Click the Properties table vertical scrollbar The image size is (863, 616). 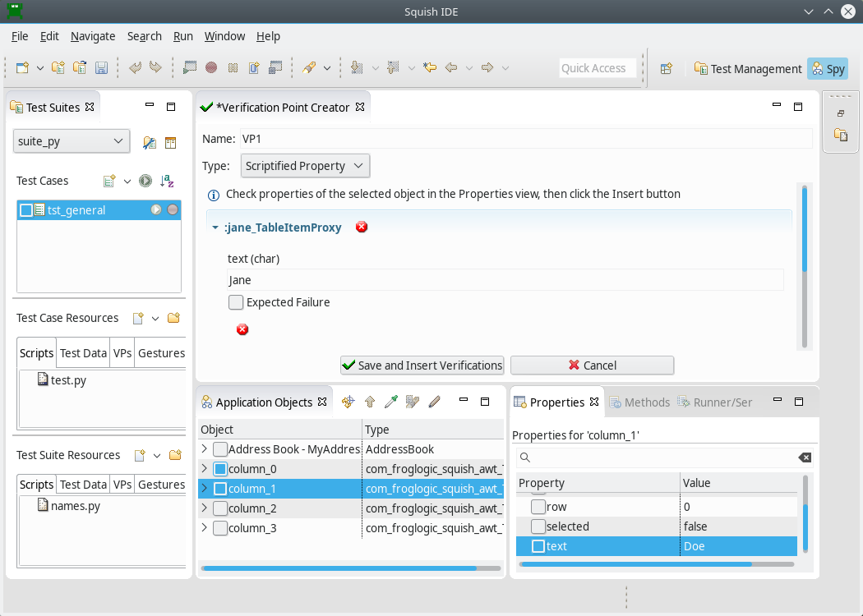coord(805,514)
